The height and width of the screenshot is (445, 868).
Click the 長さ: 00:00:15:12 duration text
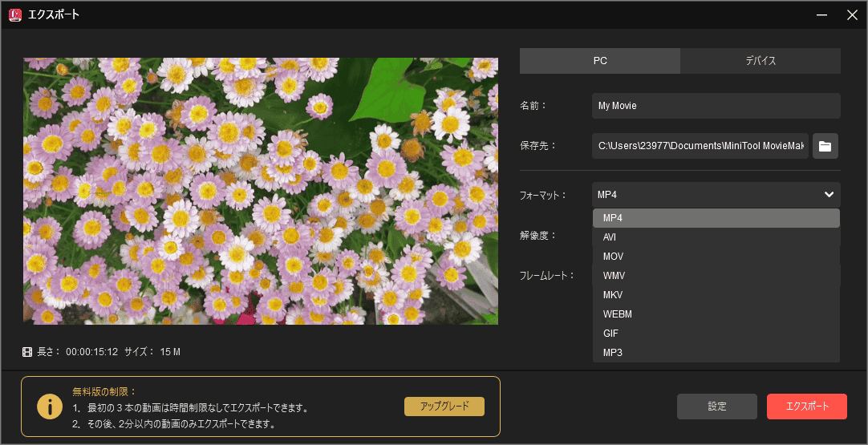pyautogui.click(x=78, y=352)
